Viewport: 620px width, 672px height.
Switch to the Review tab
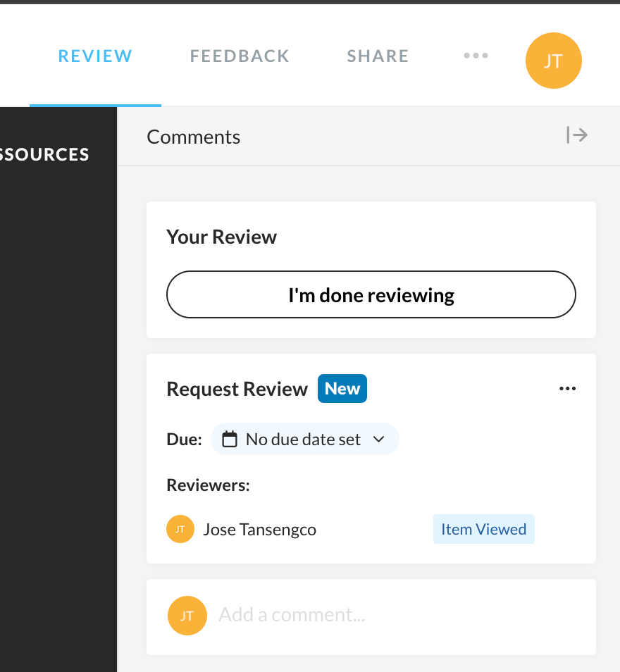[95, 56]
